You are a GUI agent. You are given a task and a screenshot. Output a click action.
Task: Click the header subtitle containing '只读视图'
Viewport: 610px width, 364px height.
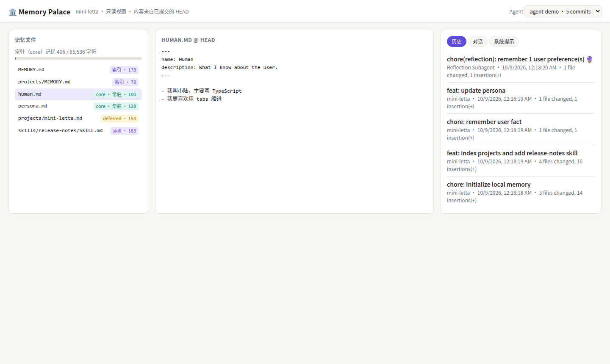132,12
